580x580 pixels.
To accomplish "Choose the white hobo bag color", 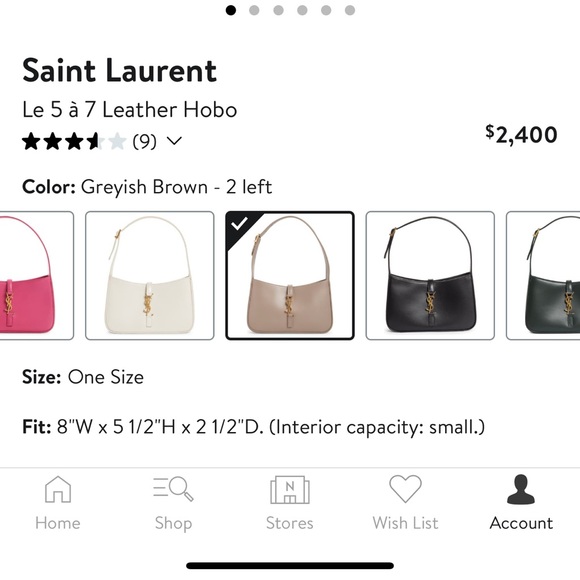I will click(149, 276).
